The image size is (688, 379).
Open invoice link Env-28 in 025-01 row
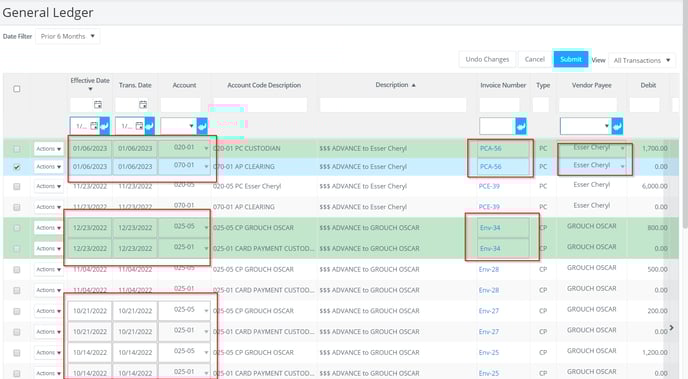click(x=489, y=290)
